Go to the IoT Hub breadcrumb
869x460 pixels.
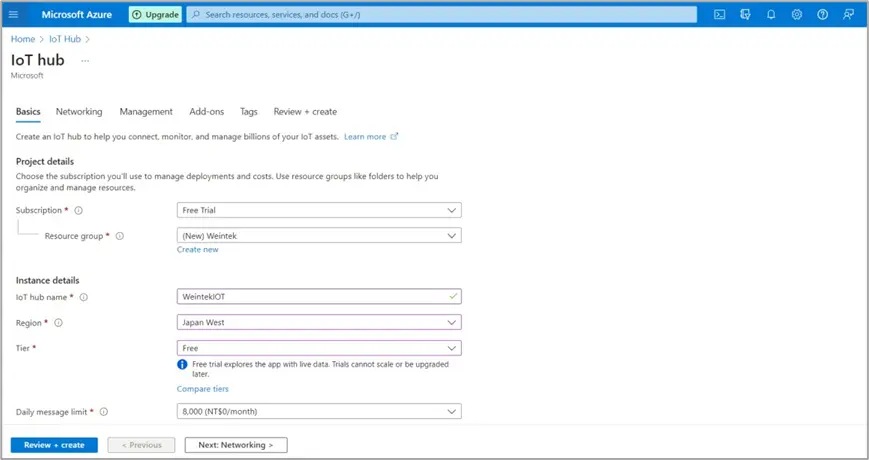pos(65,39)
